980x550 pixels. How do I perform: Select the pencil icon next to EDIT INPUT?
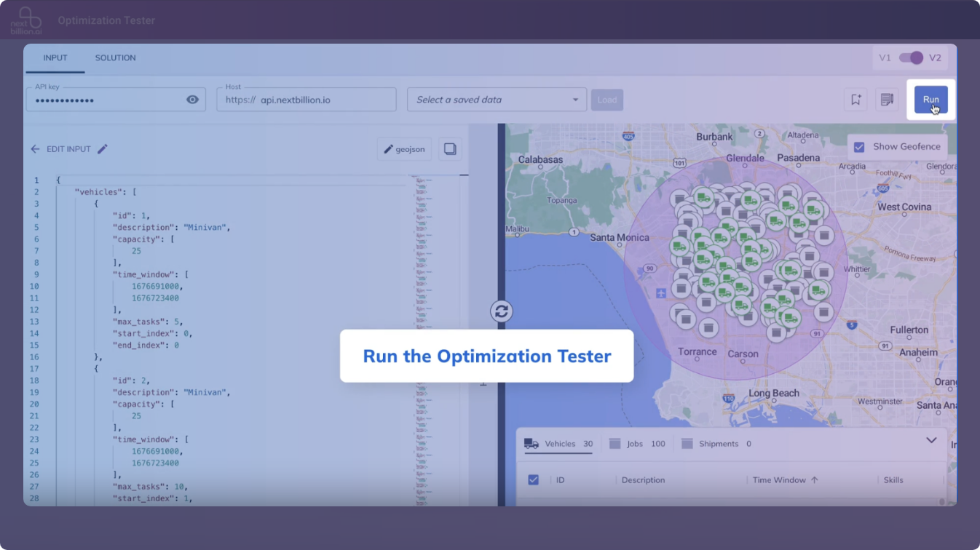[x=102, y=148]
